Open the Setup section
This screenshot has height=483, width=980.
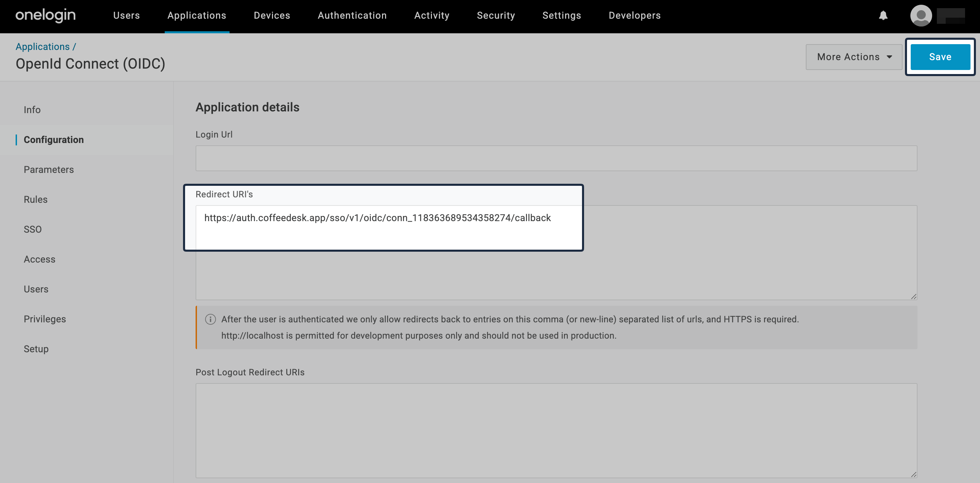click(x=36, y=348)
